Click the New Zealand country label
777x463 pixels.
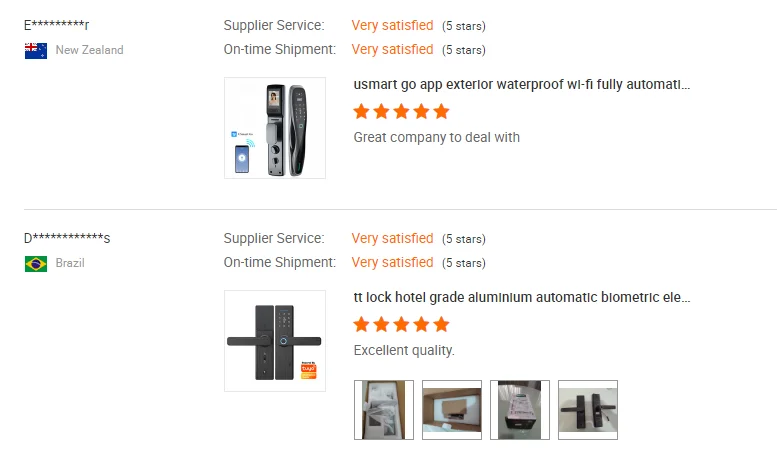(89, 50)
